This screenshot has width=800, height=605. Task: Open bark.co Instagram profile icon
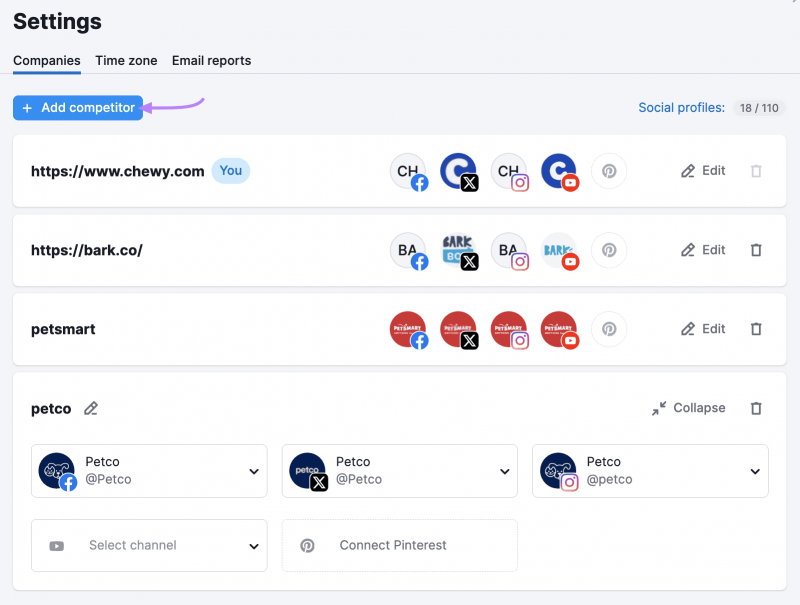[x=509, y=250]
